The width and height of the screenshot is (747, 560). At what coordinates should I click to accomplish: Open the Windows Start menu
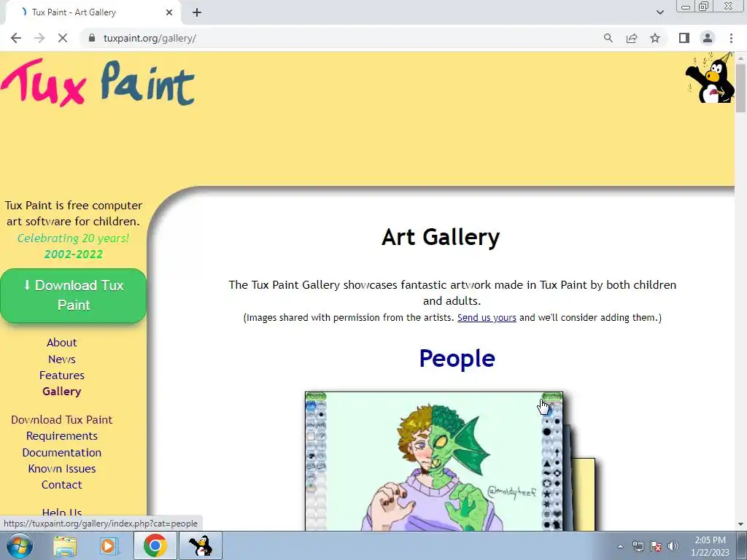coord(20,545)
